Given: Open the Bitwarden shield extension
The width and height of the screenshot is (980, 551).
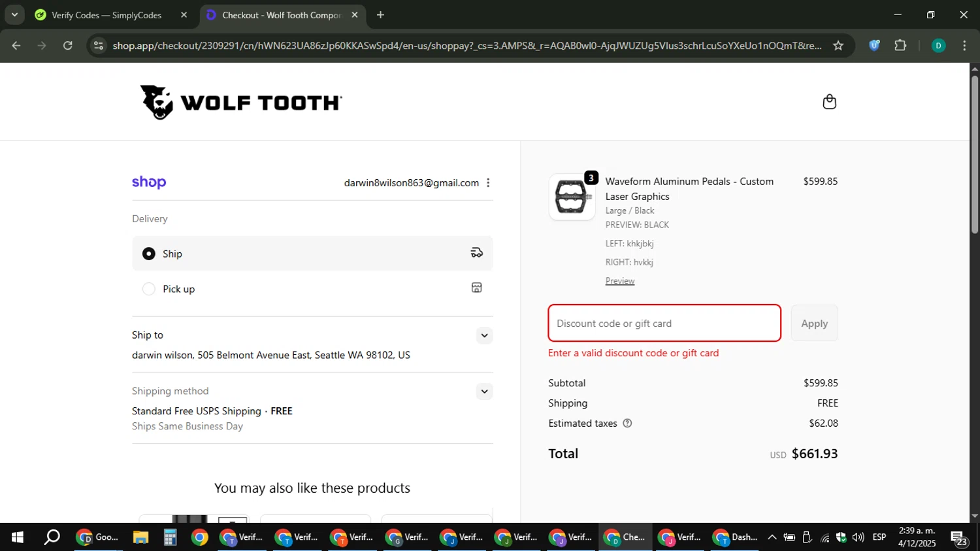Looking at the screenshot, I should coord(874,45).
